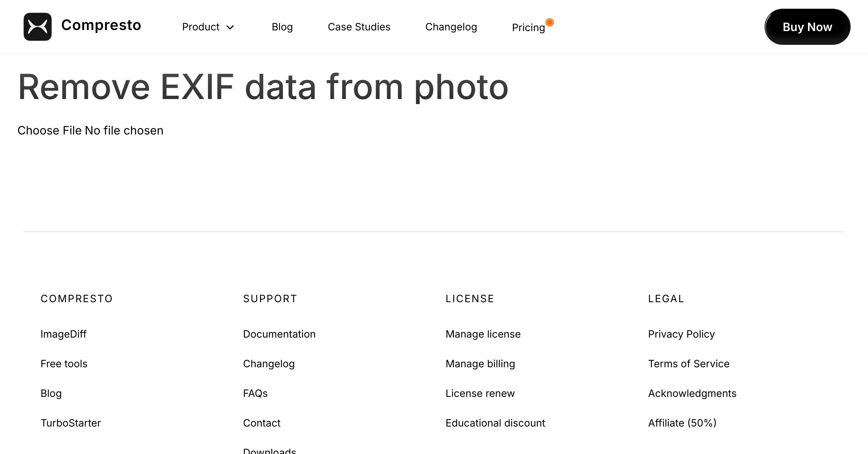The height and width of the screenshot is (454, 868).
Task: Open the Blog menu item
Action: [x=282, y=27]
